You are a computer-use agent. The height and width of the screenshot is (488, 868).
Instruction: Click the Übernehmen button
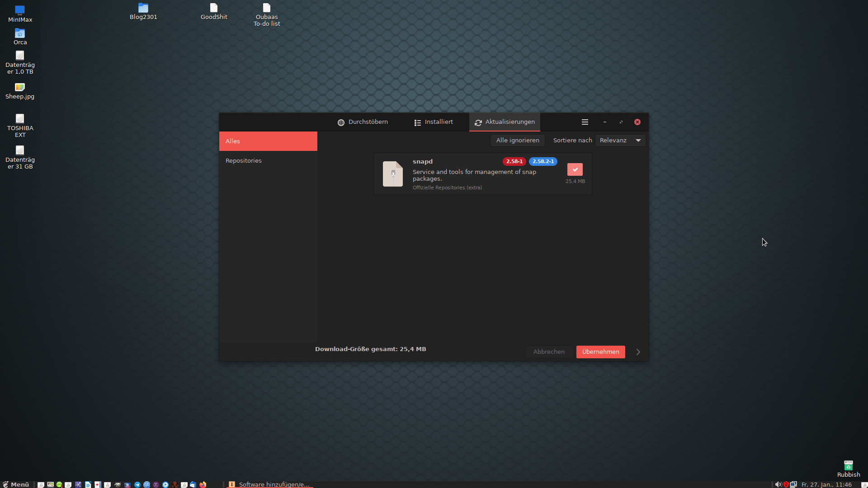[600, 352]
